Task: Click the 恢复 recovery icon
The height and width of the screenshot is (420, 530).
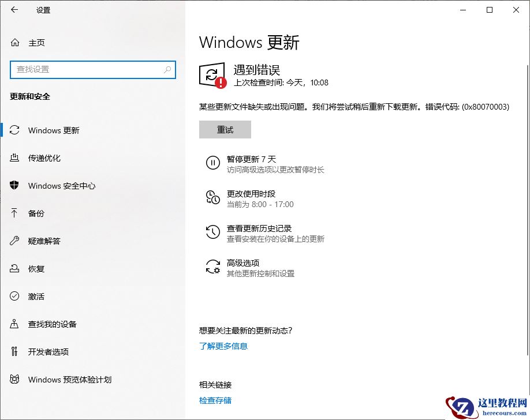Action: click(15, 269)
